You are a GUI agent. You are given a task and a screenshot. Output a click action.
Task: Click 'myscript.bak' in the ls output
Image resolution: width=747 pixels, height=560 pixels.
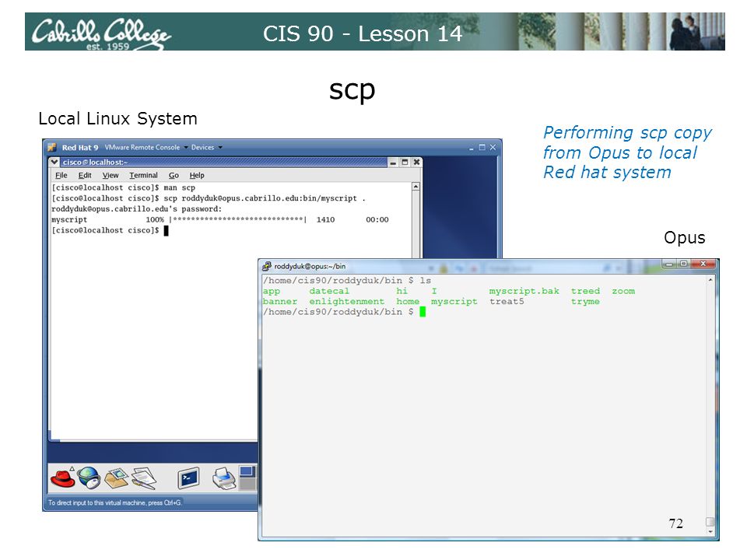[524, 291]
